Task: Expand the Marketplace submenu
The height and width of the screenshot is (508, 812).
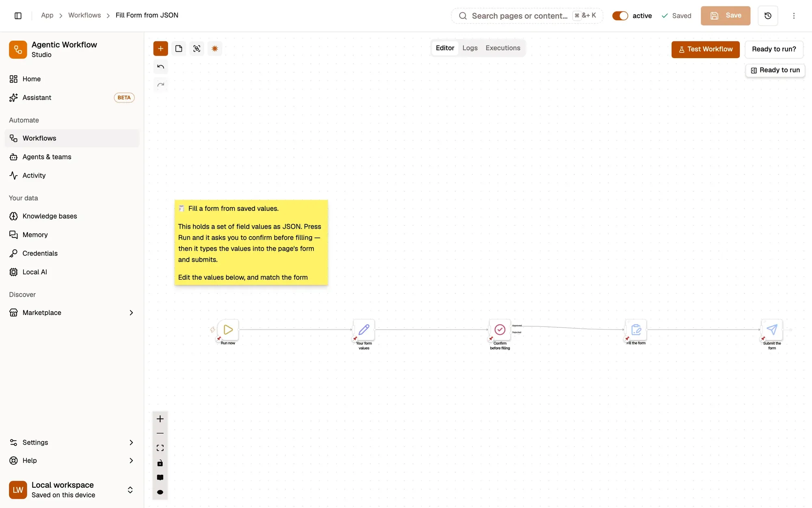Action: coord(131,313)
